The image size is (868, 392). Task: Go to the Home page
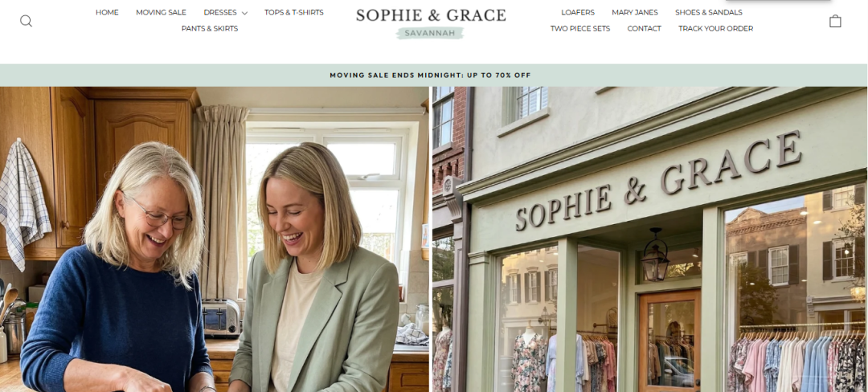pyautogui.click(x=107, y=12)
